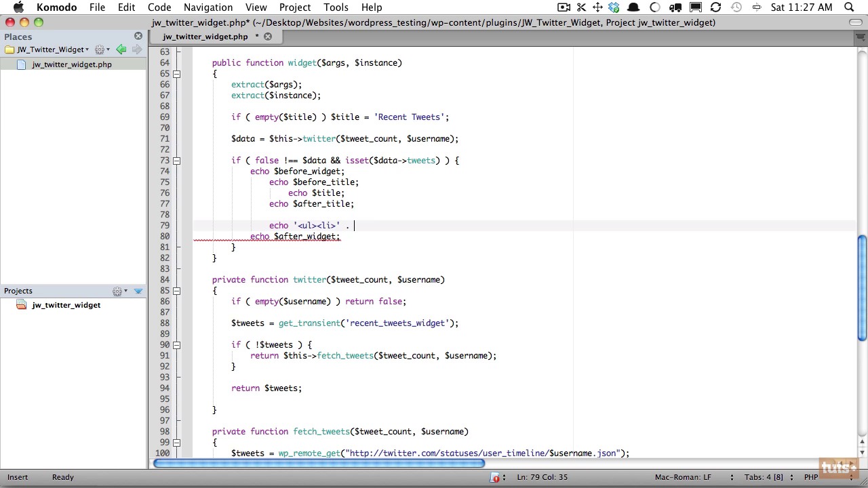Screen dimensions: 868x488
Task: Open the Help menu
Action: click(x=372, y=7)
